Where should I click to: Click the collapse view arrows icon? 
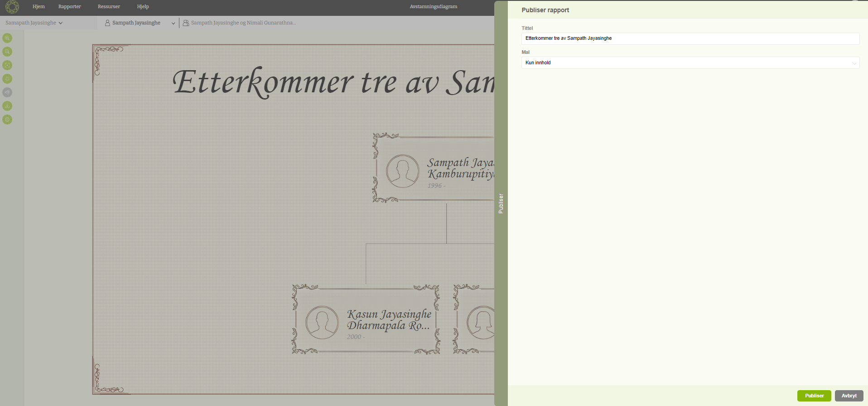point(7,79)
